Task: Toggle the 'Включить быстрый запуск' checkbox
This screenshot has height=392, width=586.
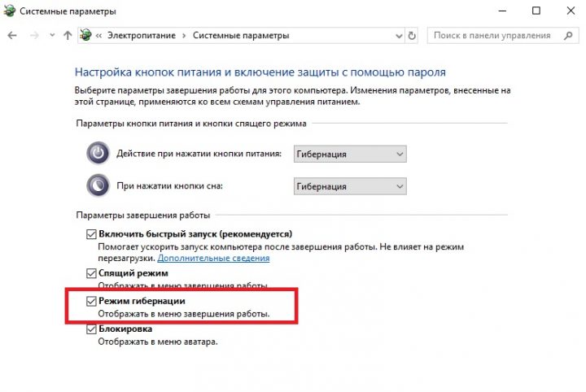Action: pyautogui.click(x=91, y=234)
